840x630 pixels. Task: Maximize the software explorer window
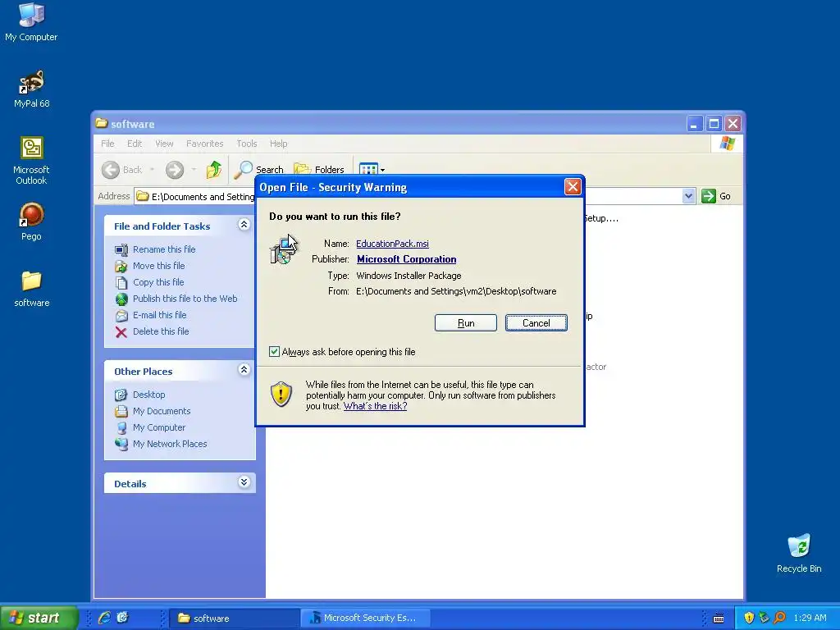pyautogui.click(x=714, y=125)
